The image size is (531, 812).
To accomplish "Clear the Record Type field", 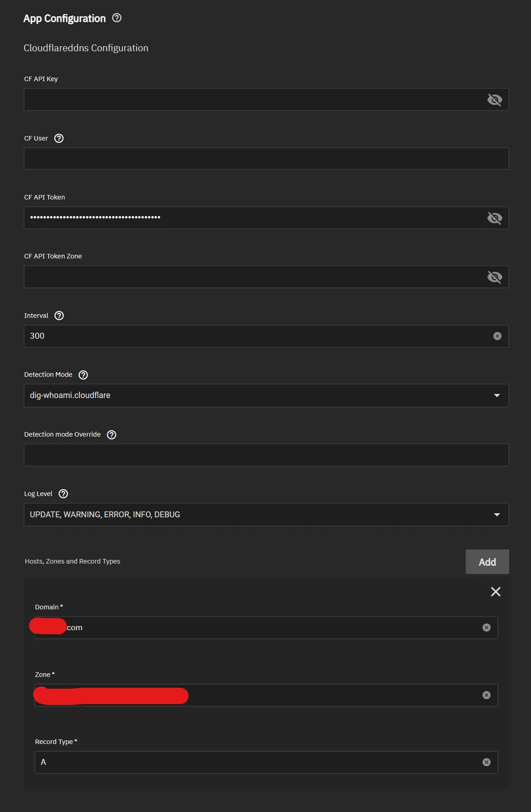I will point(487,762).
